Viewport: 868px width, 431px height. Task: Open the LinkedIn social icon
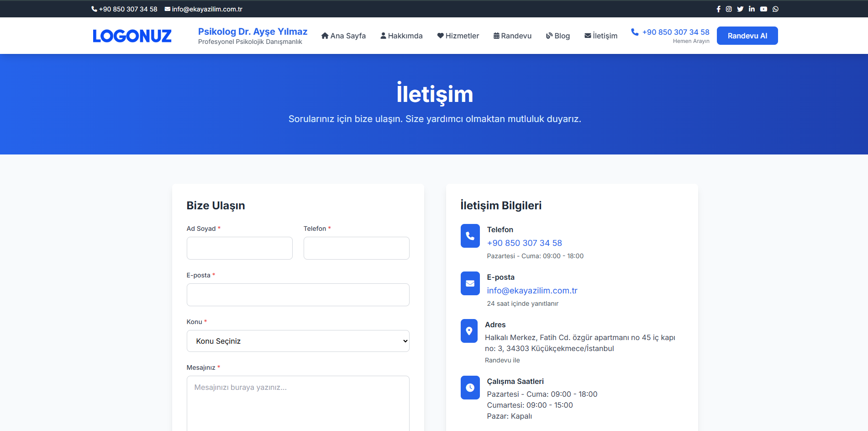click(x=752, y=9)
